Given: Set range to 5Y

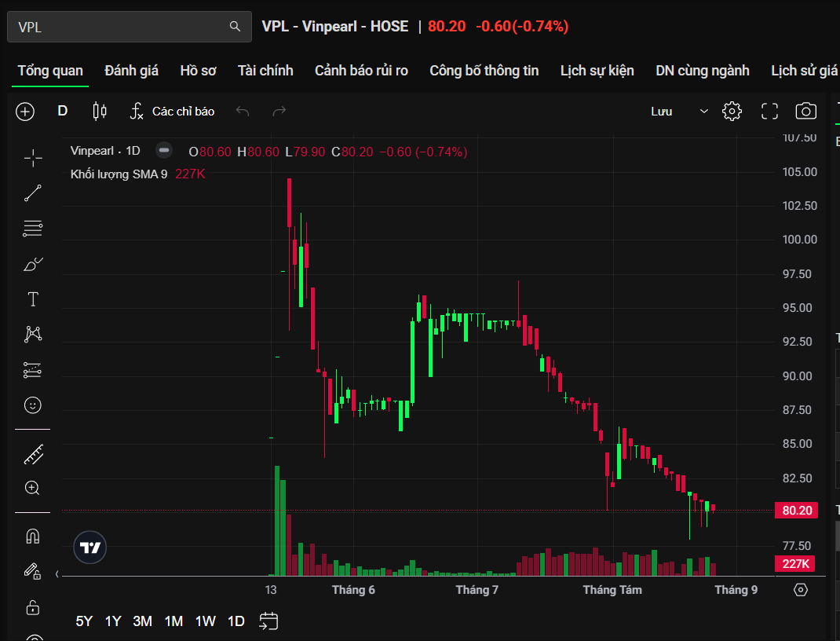Looking at the screenshot, I should (x=84, y=621).
